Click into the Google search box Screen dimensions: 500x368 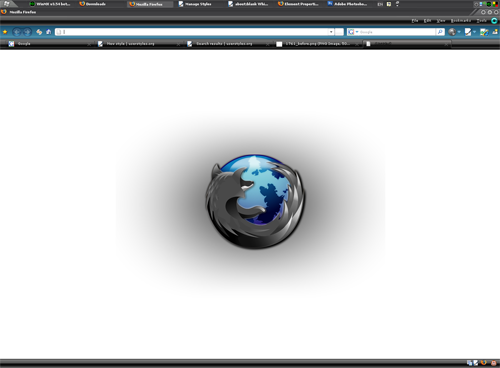tap(397, 32)
